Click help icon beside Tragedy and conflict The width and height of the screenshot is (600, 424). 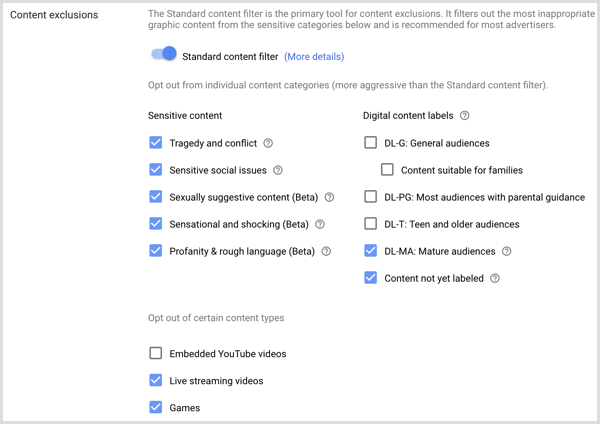[268, 143]
